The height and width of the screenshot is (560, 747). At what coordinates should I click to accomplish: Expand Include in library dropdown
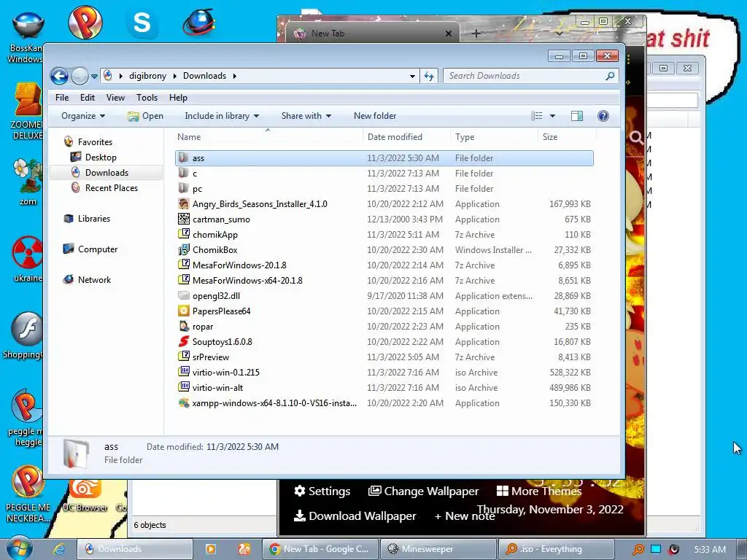click(222, 116)
